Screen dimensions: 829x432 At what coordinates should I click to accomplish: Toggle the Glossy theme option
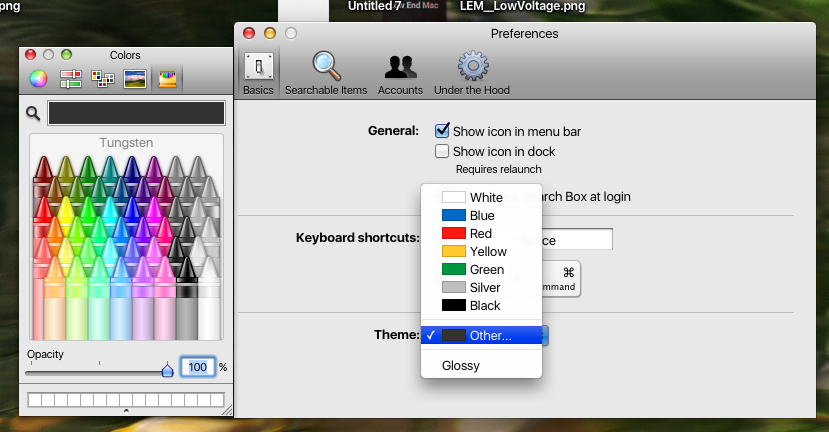461,365
